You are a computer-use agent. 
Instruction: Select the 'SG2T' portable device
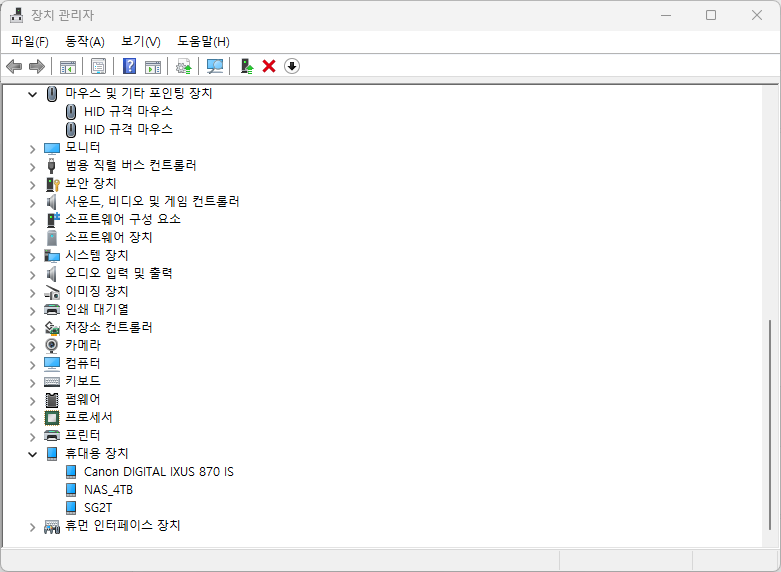pyautogui.click(x=98, y=508)
